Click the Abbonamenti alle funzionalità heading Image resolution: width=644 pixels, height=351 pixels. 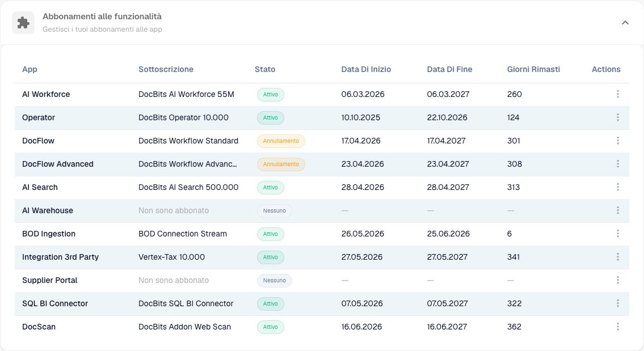[102, 16]
